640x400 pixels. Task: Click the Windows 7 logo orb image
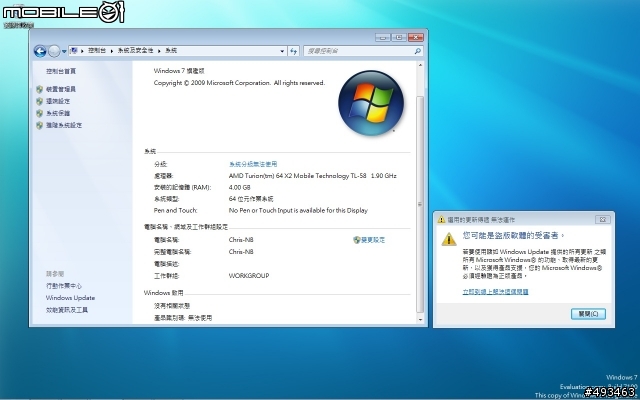[x=371, y=103]
